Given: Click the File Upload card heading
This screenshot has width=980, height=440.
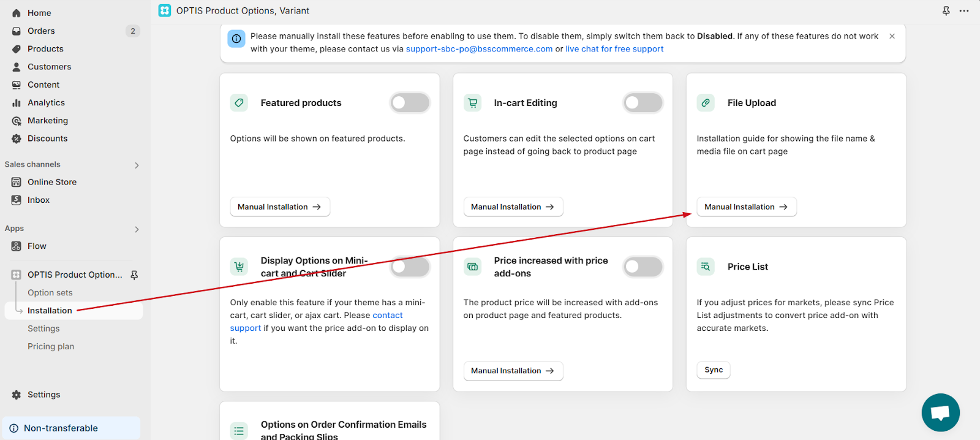Looking at the screenshot, I should click(752, 103).
